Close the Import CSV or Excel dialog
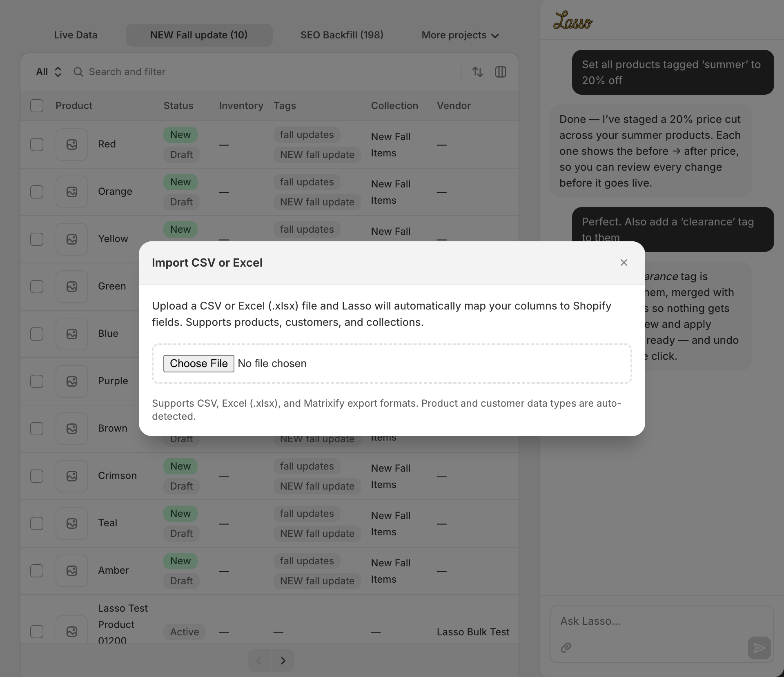This screenshot has width=784, height=677. 624,263
